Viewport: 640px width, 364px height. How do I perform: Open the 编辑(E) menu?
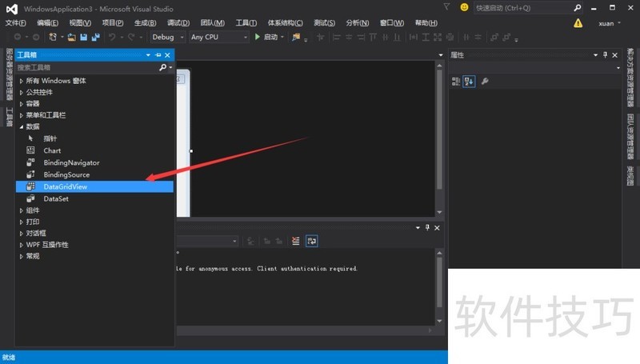coord(47,23)
